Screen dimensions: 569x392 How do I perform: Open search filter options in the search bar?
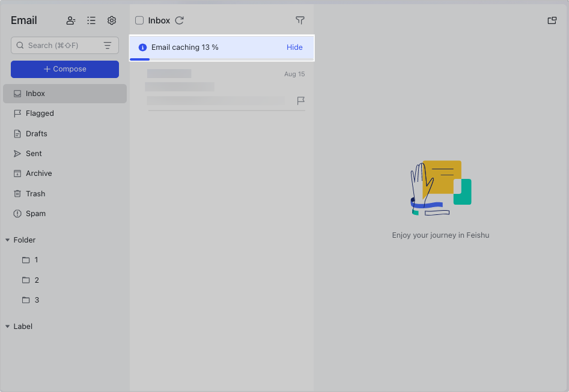[107, 45]
